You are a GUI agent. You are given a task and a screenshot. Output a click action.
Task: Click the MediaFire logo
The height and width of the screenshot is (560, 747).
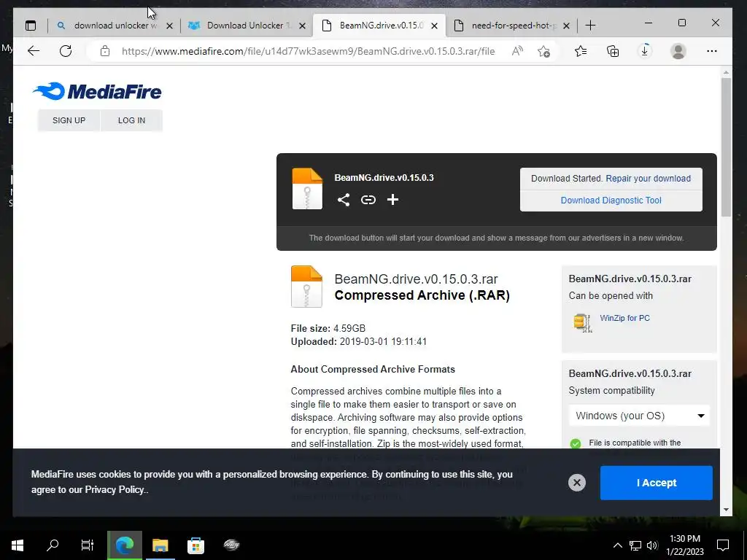point(97,91)
